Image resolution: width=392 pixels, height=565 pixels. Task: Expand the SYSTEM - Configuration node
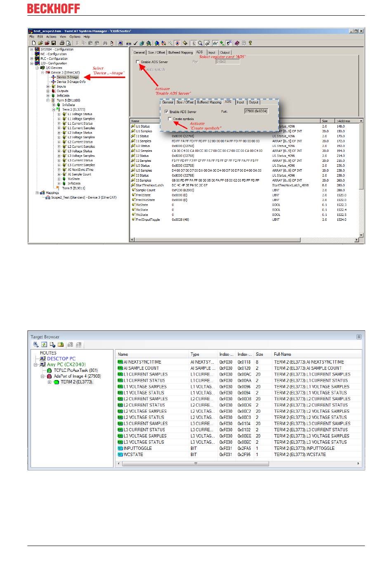click(x=32, y=50)
